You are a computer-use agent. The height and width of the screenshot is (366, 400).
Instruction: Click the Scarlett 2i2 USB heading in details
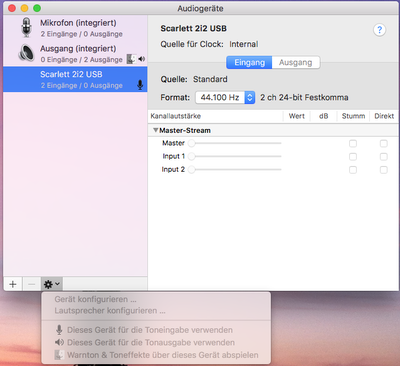194,29
